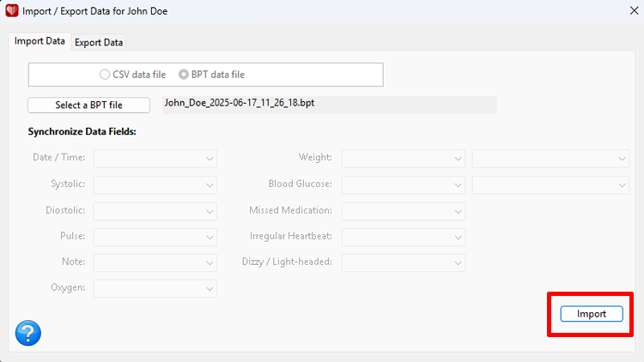Open the first Blood Glucose dropdown
Viewport: 644px width, 362px height.
coord(404,184)
